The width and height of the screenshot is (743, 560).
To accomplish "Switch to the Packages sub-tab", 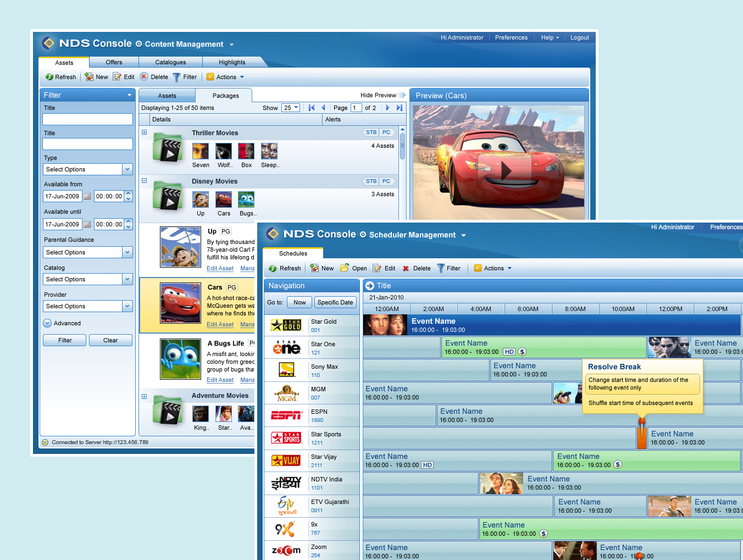I will (225, 96).
